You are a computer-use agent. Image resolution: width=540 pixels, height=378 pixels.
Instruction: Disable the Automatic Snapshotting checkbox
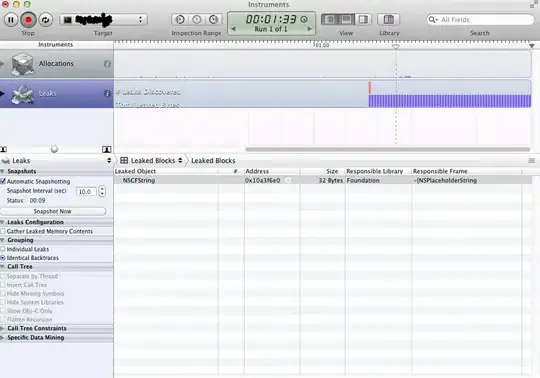3,181
